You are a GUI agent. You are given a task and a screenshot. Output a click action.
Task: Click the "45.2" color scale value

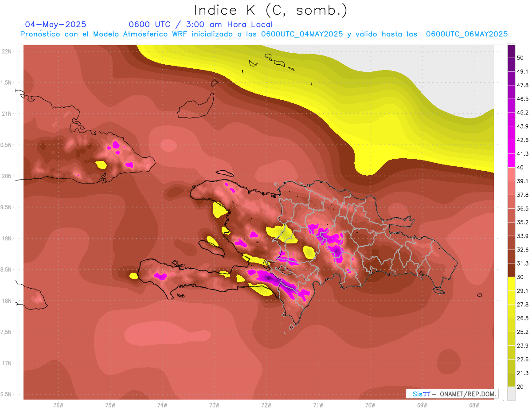tap(522, 113)
